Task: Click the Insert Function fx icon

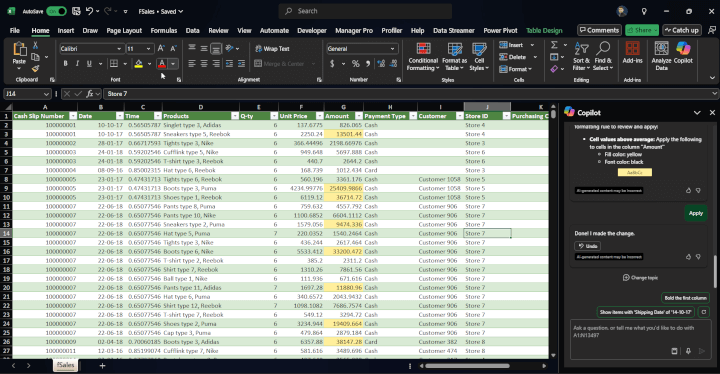Action: (x=90, y=94)
